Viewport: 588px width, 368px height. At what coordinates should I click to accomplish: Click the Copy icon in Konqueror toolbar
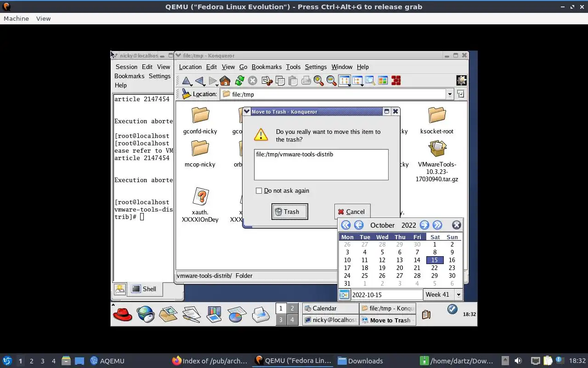tap(280, 81)
